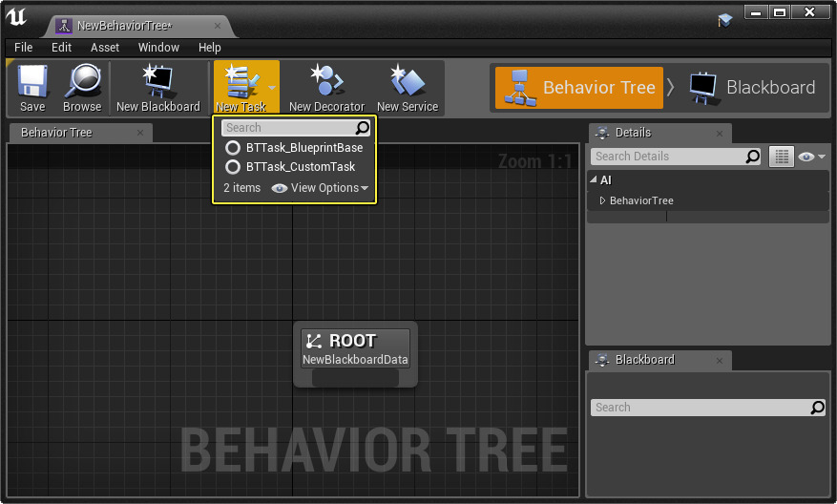Click the New Task toolbar icon
This screenshot has width=837, height=504.
(x=241, y=87)
